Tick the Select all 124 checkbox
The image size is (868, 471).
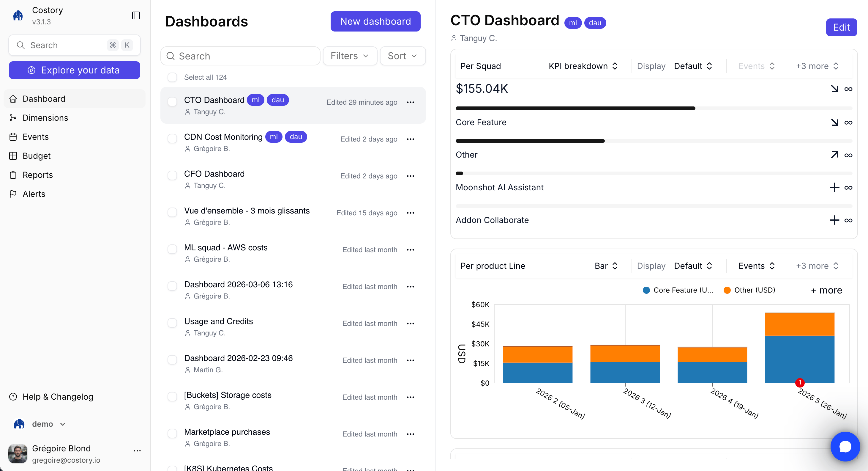pyautogui.click(x=172, y=77)
